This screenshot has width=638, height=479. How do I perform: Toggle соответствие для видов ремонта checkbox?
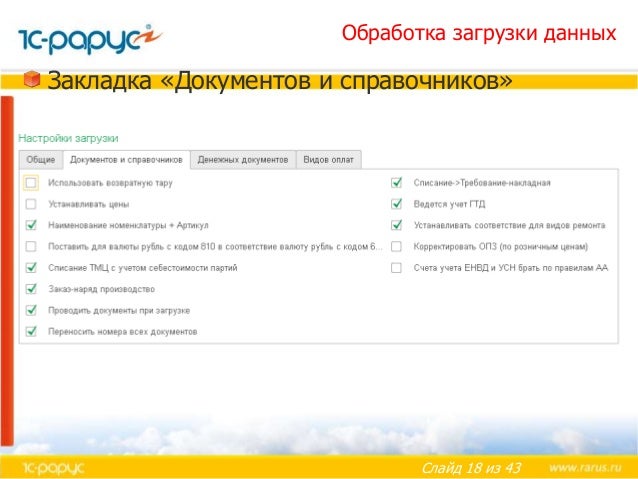click(396, 225)
